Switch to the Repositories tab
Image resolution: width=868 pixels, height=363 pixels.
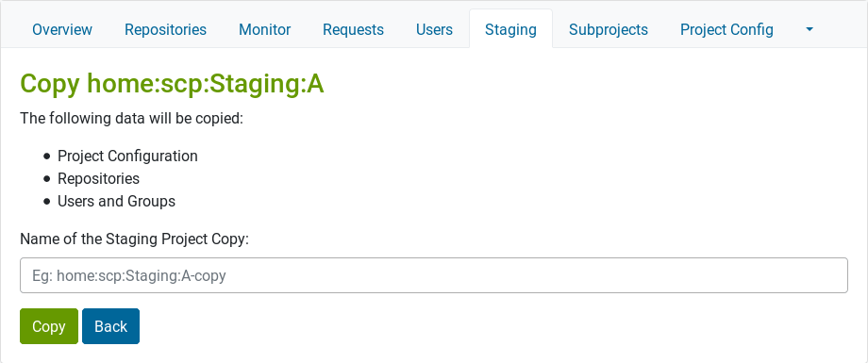[165, 29]
